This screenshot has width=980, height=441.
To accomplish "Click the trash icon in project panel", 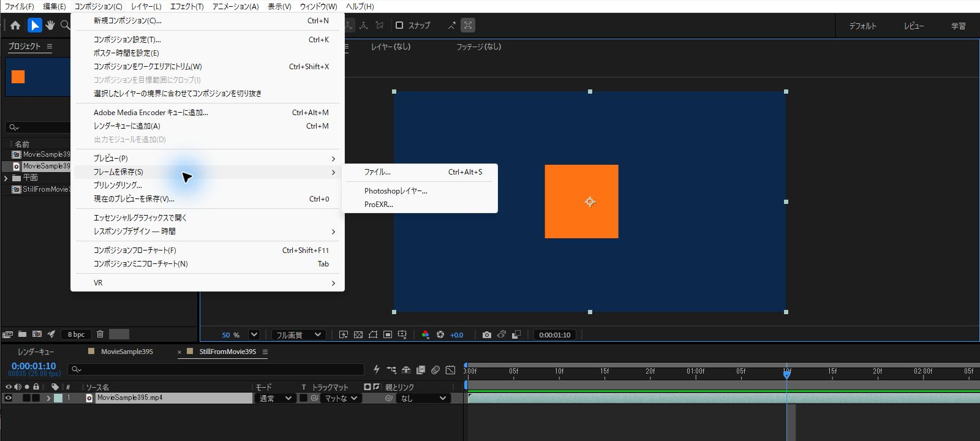I will (x=100, y=334).
